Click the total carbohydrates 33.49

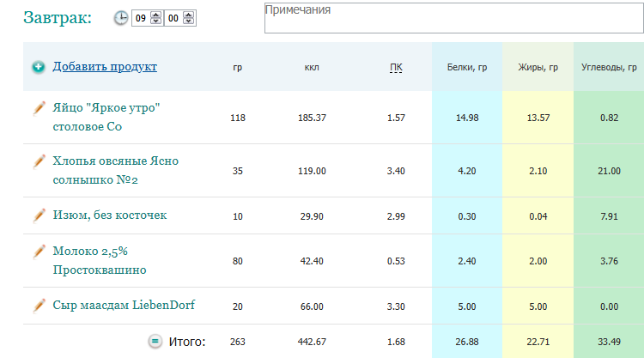pyautogui.click(x=609, y=342)
